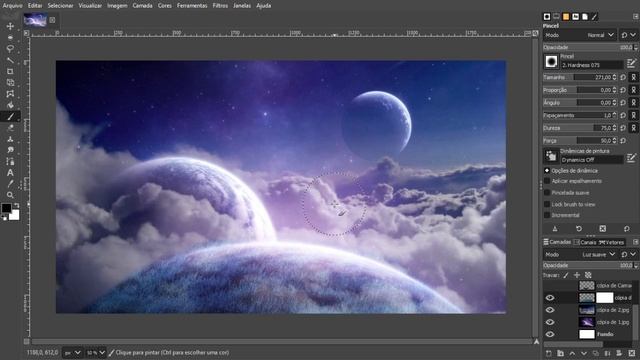This screenshot has width=640, height=360.
Task: Restore tool preset icon in tool options
Action: [x=579, y=229]
